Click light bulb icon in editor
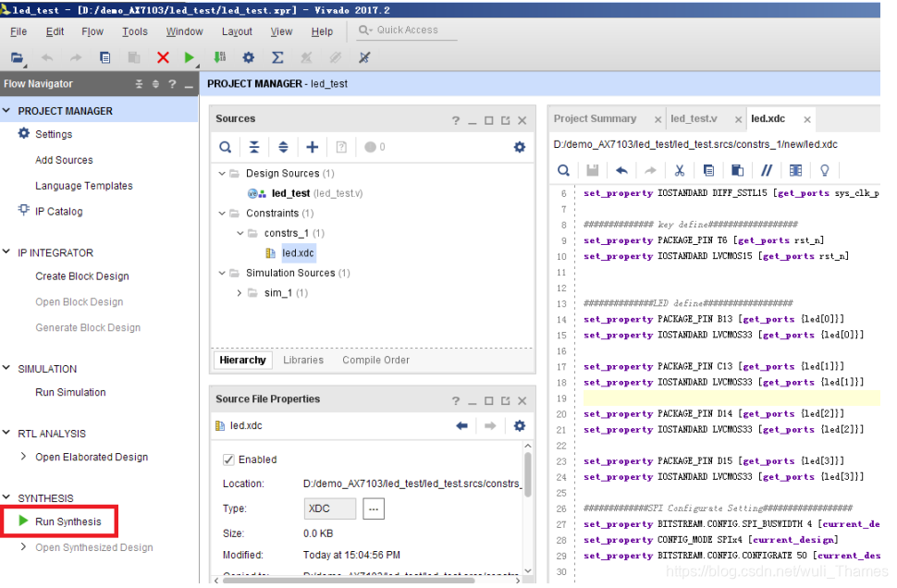The image size is (897, 588). tap(824, 170)
